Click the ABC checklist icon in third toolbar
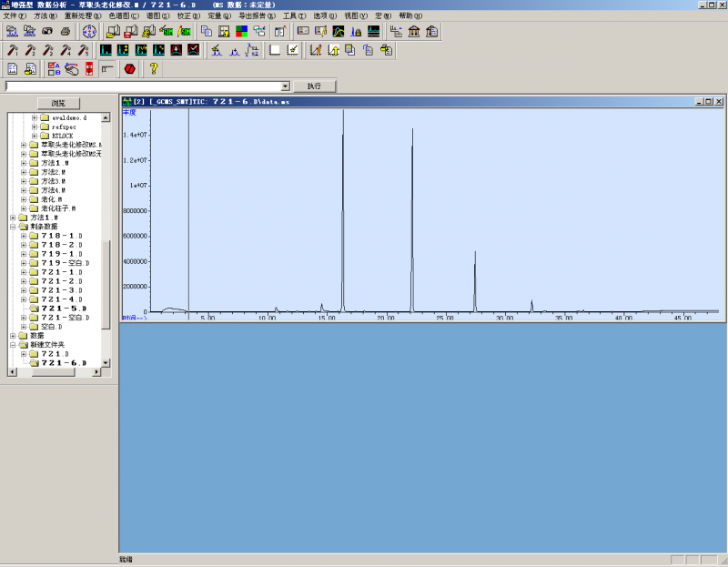 [x=53, y=68]
